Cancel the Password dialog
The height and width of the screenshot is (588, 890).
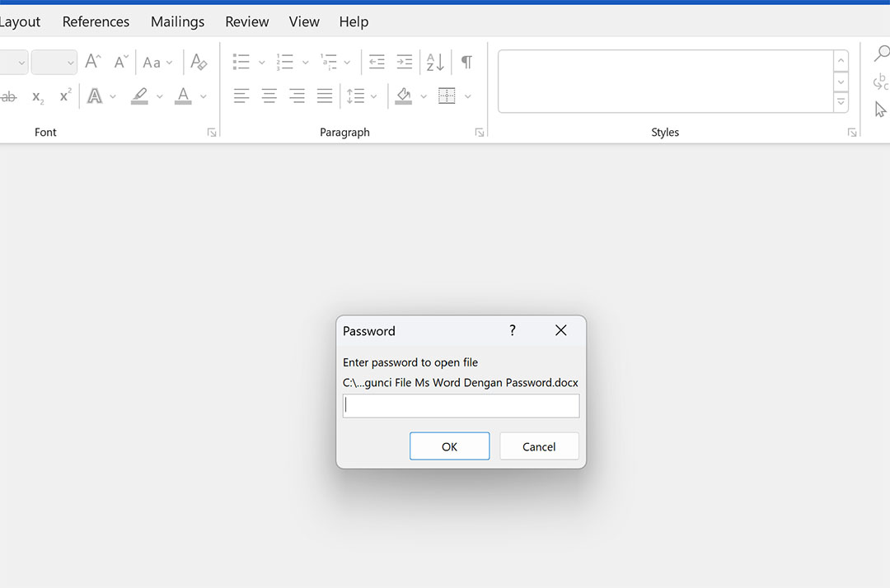(539, 446)
